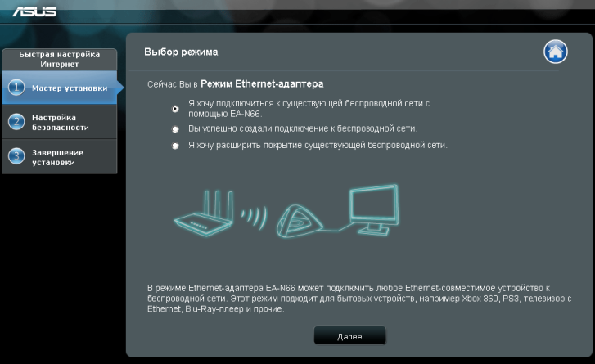This screenshot has width=595, height=364.
Task: Click the Выбор режима title
Action: [x=181, y=52]
